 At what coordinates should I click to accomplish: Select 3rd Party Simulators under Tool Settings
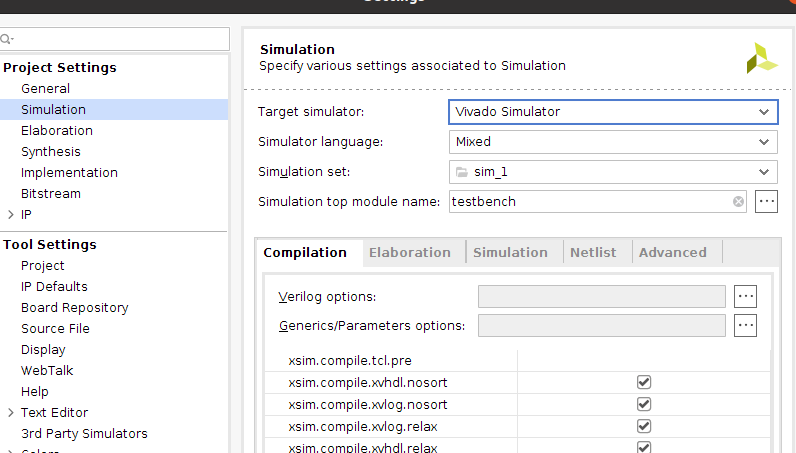pos(84,434)
